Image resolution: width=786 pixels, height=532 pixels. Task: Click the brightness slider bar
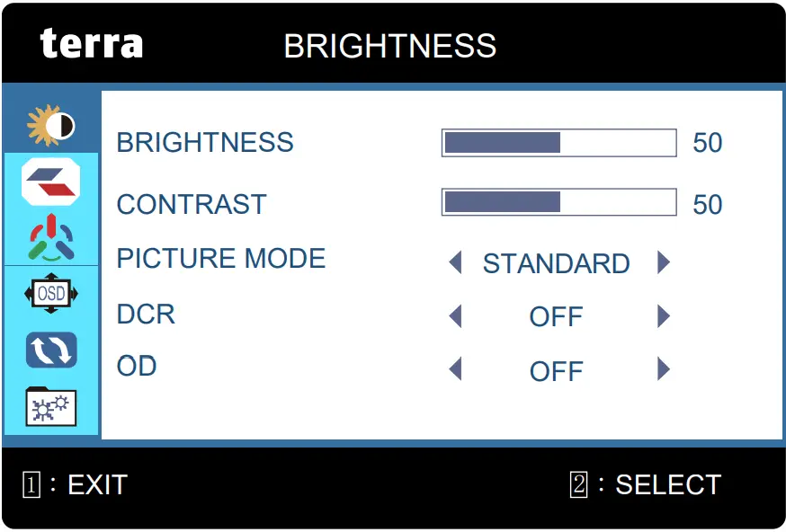coord(558,143)
